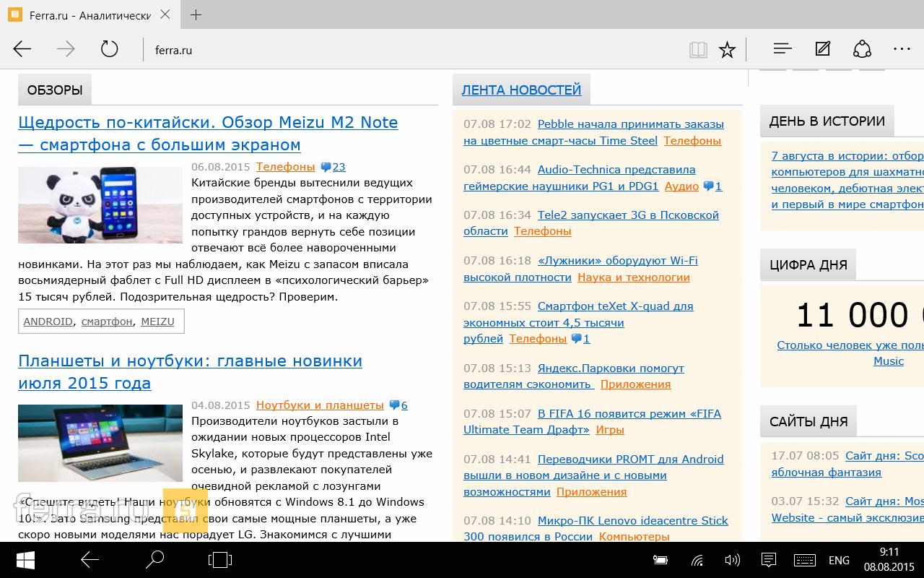Open Task View in the taskbar
924x578 pixels.
[219, 560]
